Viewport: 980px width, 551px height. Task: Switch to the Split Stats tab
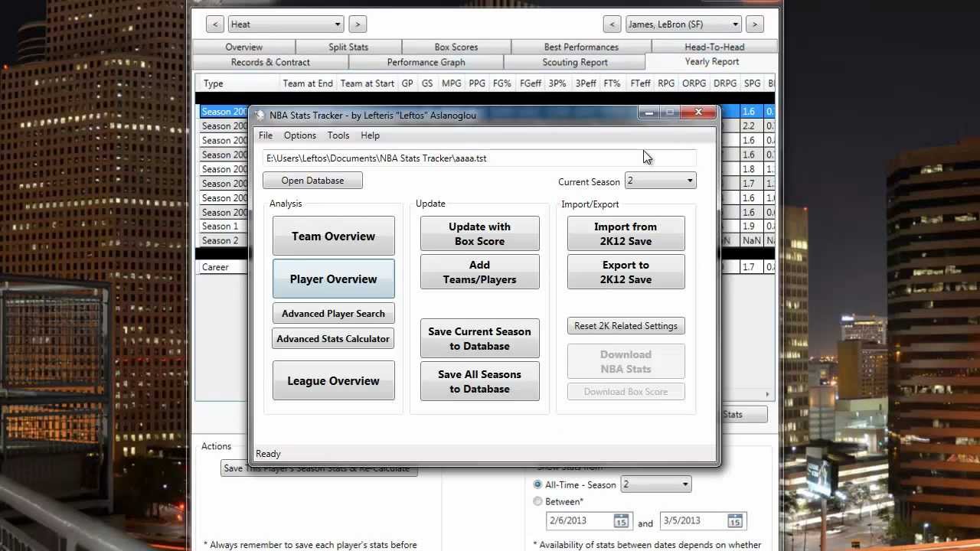348,47
